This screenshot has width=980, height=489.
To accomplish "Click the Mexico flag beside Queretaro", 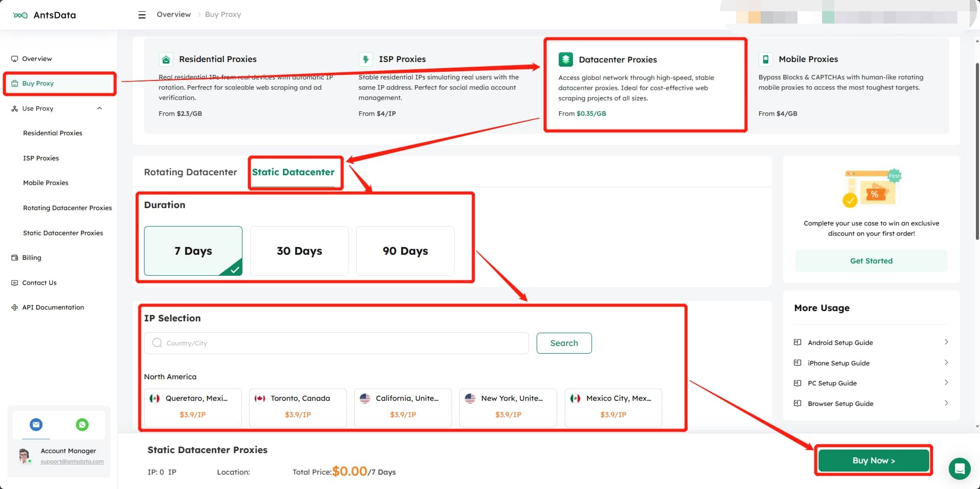I will (154, 398).
